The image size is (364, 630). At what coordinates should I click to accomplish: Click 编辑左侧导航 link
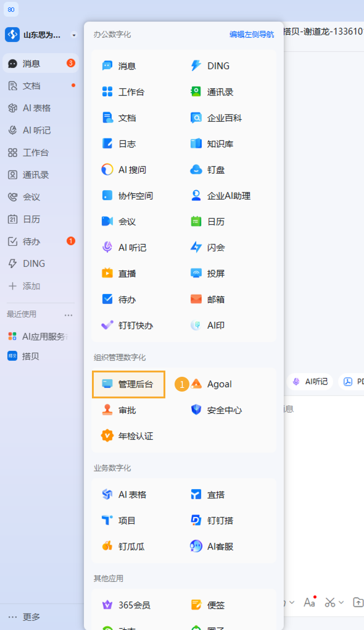coord(252,35)
